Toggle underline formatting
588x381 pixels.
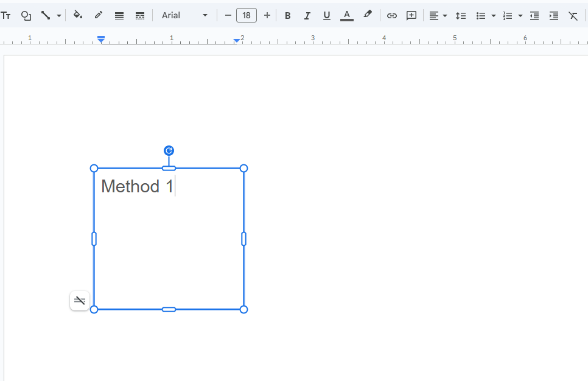(327, 16)
